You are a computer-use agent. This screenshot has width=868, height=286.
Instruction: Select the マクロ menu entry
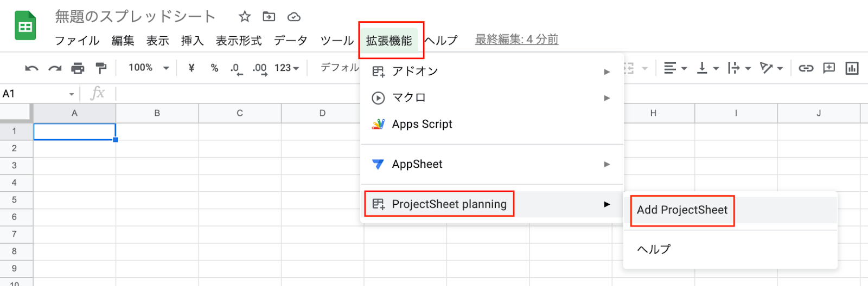492,97
